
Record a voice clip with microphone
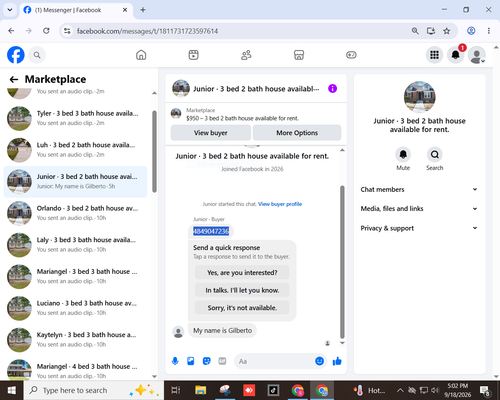tap(175, 361)
